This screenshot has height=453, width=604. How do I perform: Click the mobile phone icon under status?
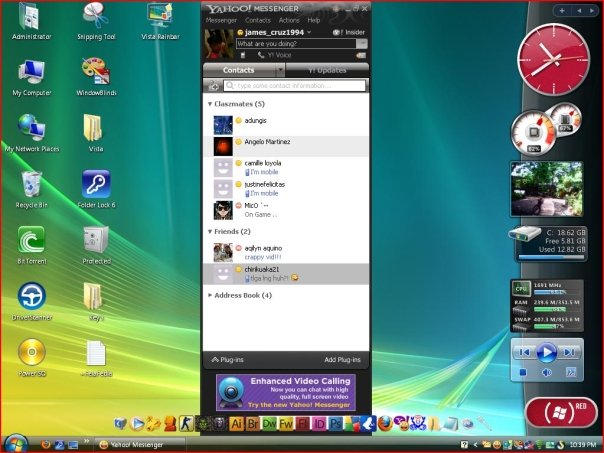click(243, 55)
